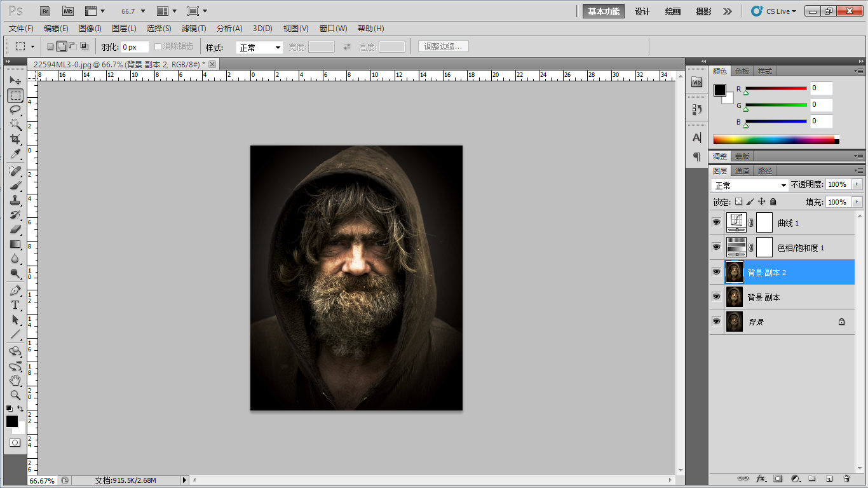
Task: Switch to 设计 workspace
Action: tap(642, 11)
